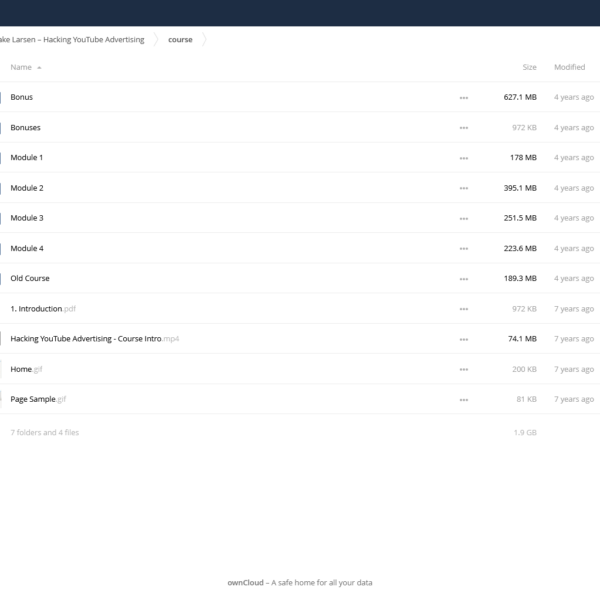Click the ownCloud footer link

pyautogui.click(x=245, y=583)
